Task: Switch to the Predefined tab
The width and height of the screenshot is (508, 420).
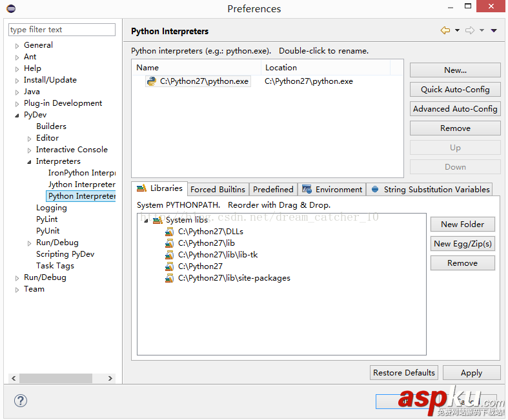Action: point(273,190)
